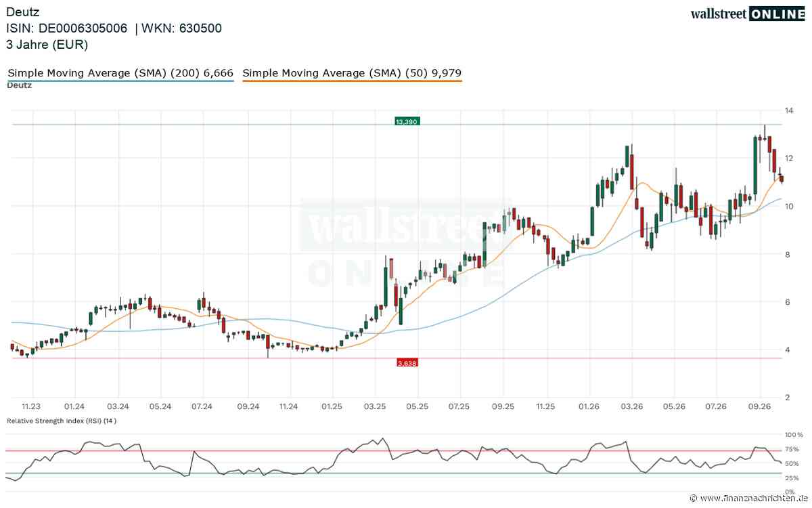Click the "03.25" date axis label
Screen dimensions: 812x508
(x=375, y=406)
